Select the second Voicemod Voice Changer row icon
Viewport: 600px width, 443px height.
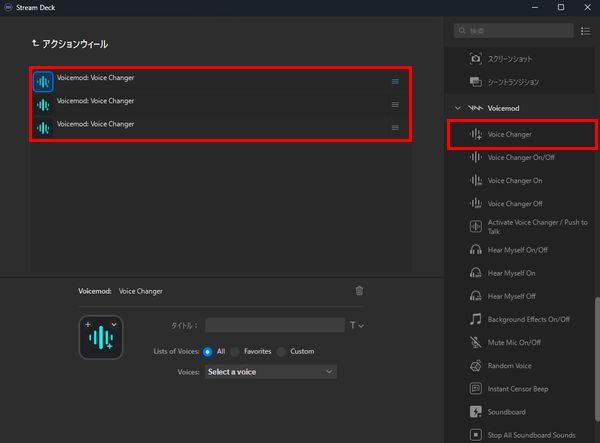43,105
